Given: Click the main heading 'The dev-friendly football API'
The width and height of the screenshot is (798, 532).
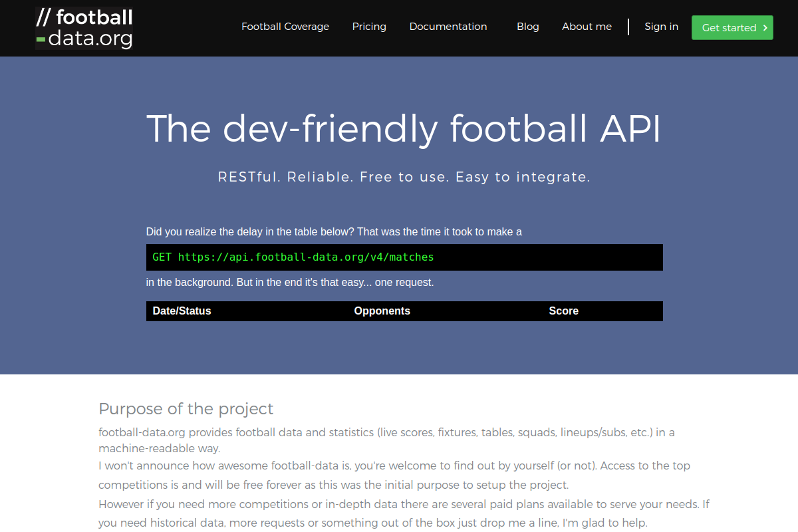Looking at the screenshot, I should tap(404, 128).
